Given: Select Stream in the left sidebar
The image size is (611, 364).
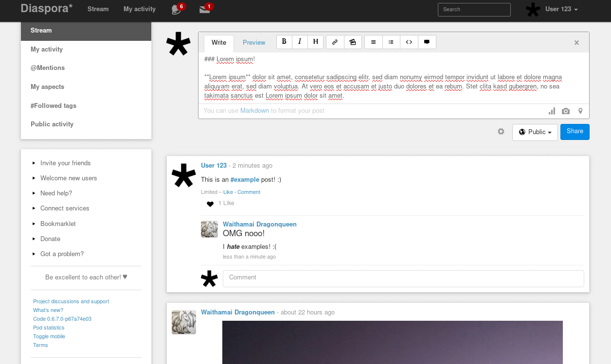Looking at the screenshot, I should (x=86, y=30).
